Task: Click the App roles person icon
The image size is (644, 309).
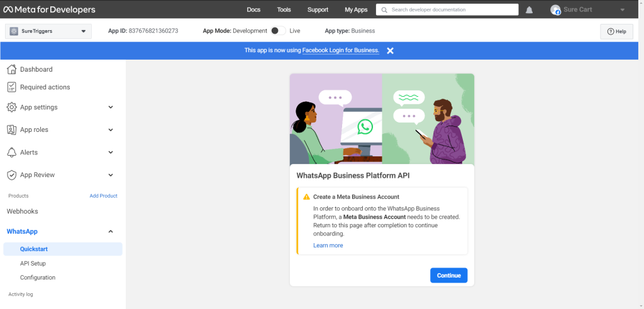Action: 12,129
